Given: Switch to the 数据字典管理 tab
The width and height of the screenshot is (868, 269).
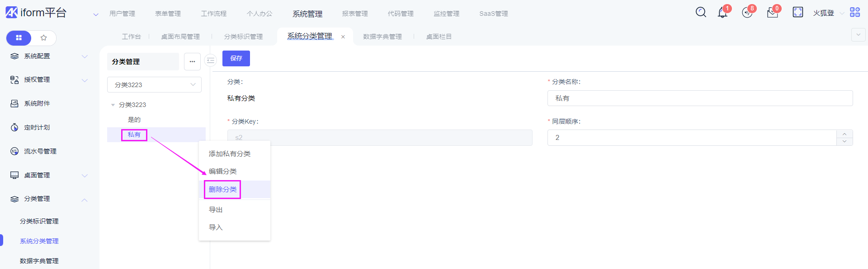Looking at the screenshot, I should pos(382,37).
